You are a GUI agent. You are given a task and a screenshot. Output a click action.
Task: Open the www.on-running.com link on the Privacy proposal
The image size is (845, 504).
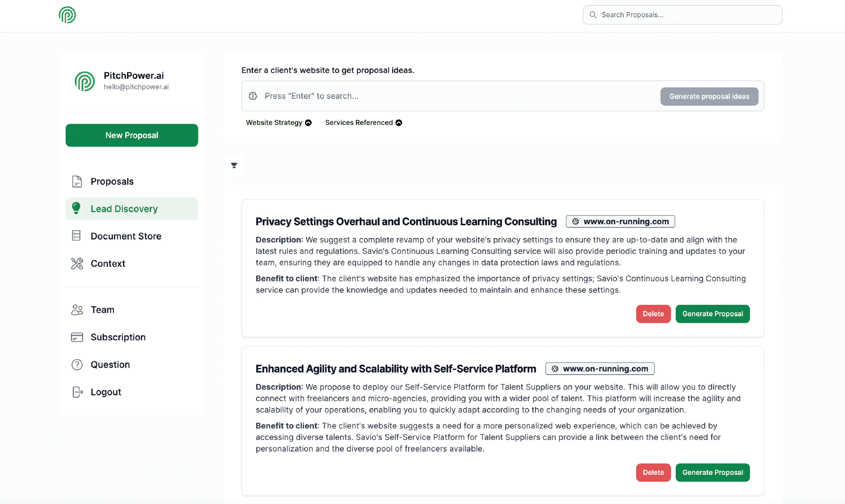(x=620, y=221)
